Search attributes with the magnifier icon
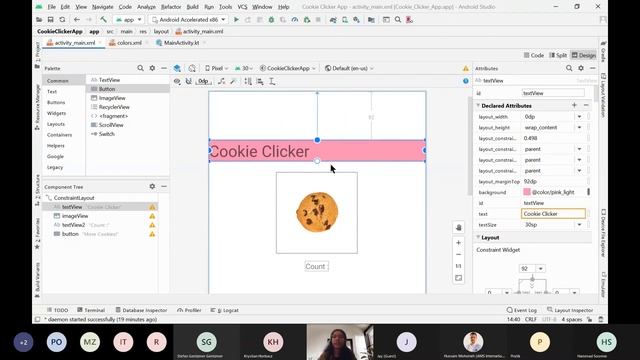This screenshot has width=640, height=360. [x=569, y=68]
